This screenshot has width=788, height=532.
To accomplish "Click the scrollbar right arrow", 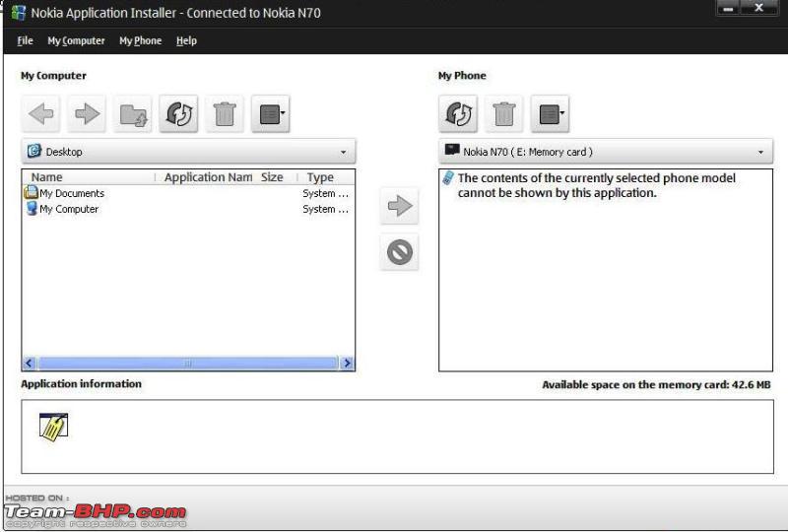I will pos(347,364).
